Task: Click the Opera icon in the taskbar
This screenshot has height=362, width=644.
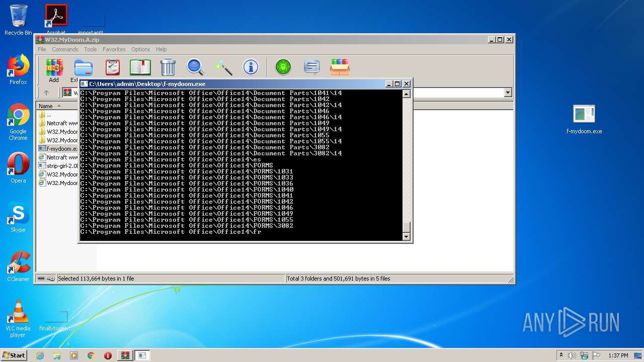Action: [x=108, y=355]
